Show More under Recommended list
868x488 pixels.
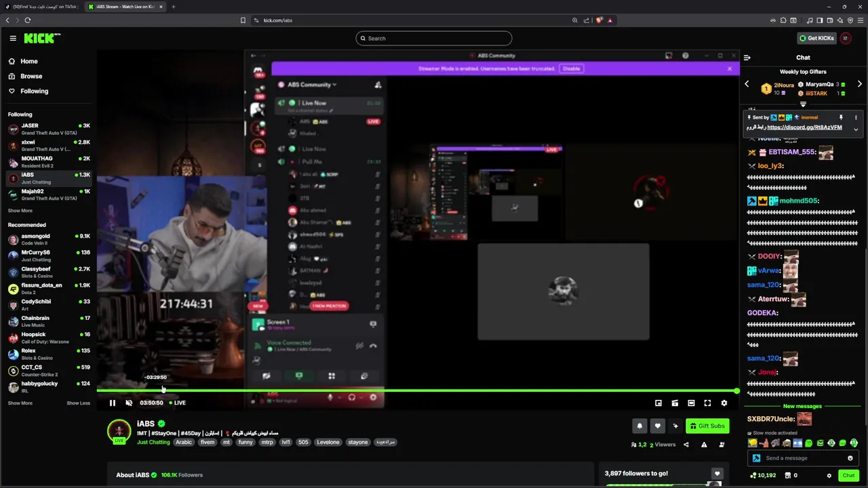20,403
